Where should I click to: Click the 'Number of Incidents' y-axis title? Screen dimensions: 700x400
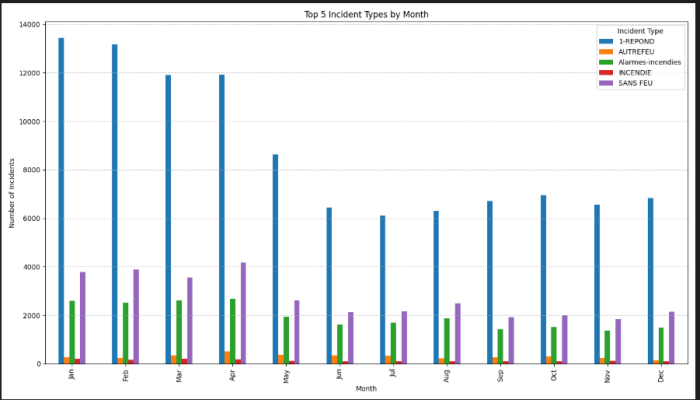pos(12,193)
